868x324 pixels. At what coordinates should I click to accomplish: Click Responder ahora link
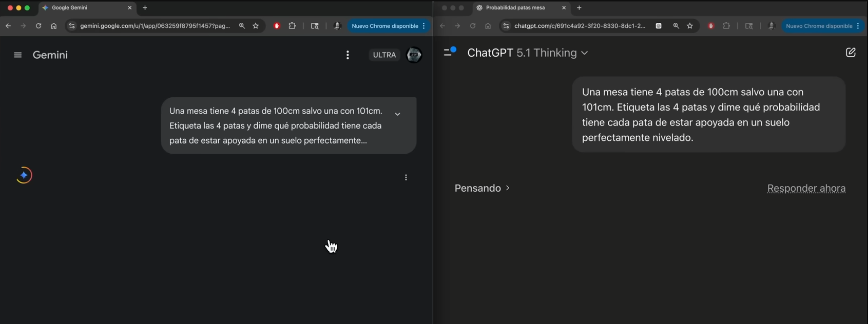806,188
